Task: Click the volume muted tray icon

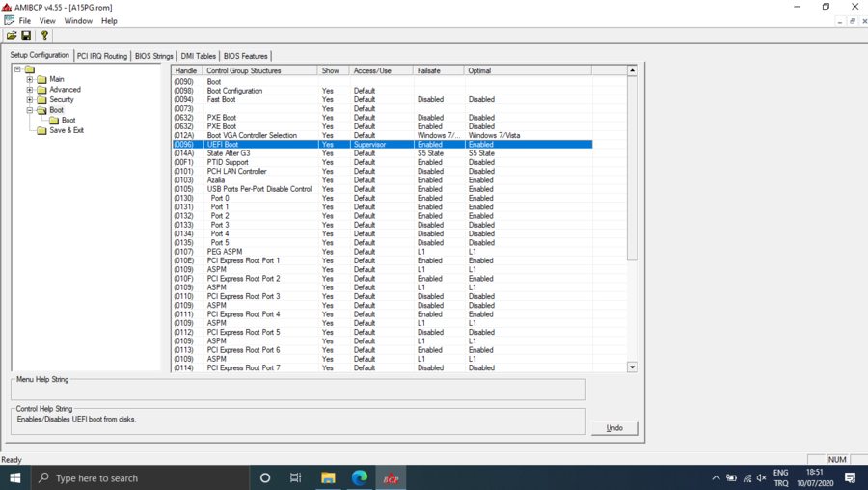Action: point(762,478)
